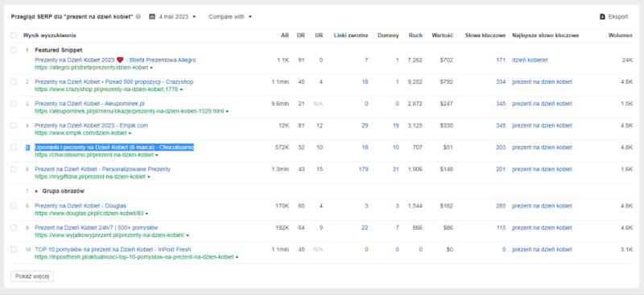The image size is (644, 295).
Task: Sort by the AR column header
Action: (285, 35)
